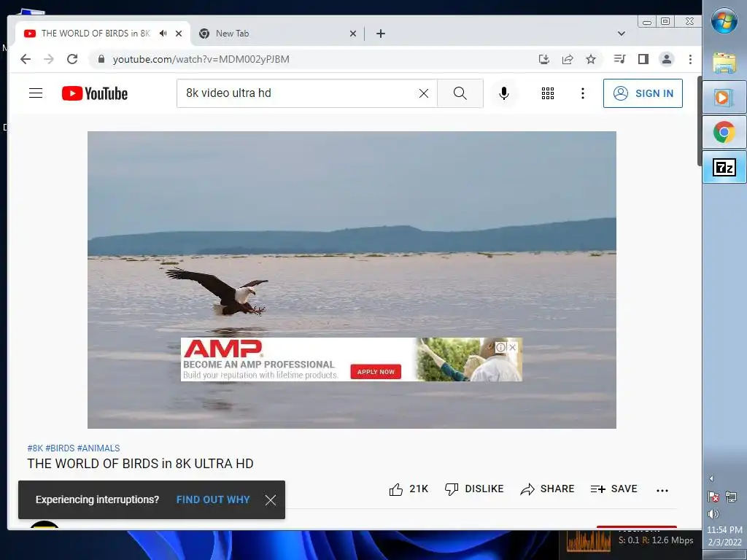Close the New Tab tab
Image resolution: width=747 pixels, height=560 pixels.
353,34
